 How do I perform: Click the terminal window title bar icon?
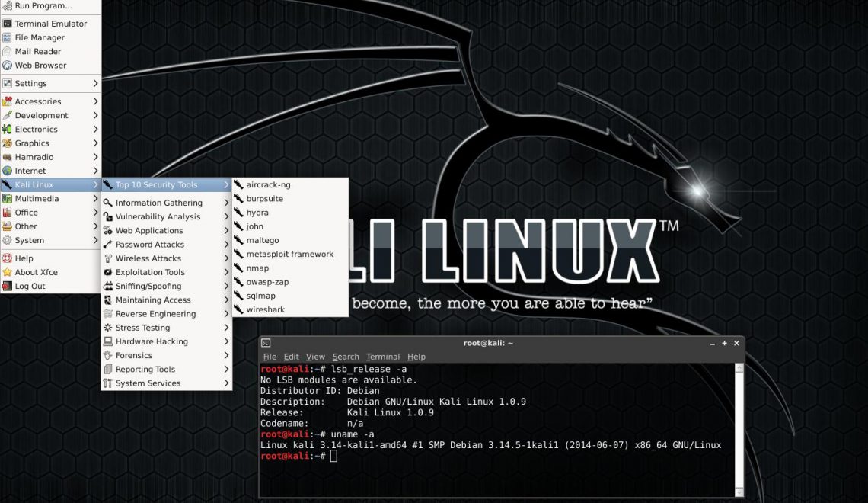coord(266,343)
